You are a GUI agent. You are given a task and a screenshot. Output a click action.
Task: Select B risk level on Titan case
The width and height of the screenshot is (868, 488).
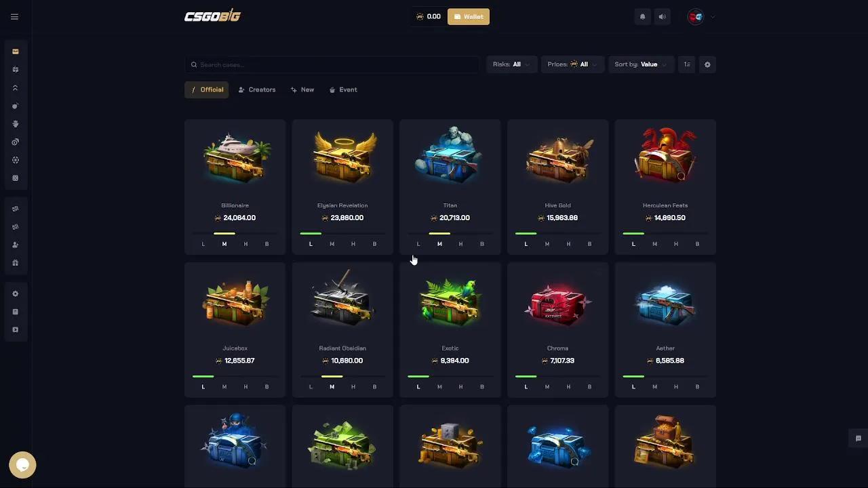click(x=482, y=244)
